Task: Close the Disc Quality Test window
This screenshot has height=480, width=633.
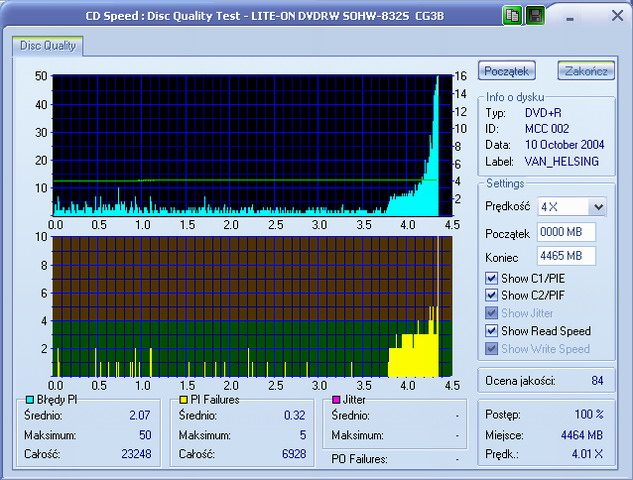Action: (x=617, y=16)
